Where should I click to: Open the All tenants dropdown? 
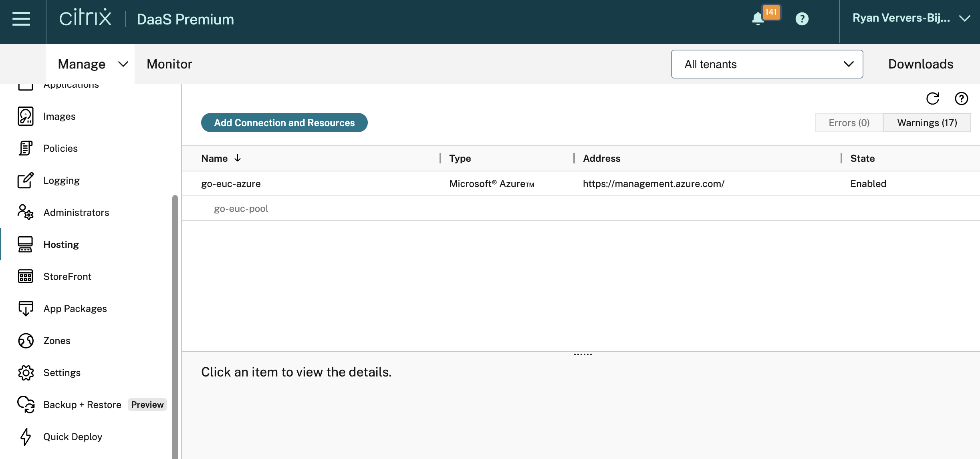point(767,64)
